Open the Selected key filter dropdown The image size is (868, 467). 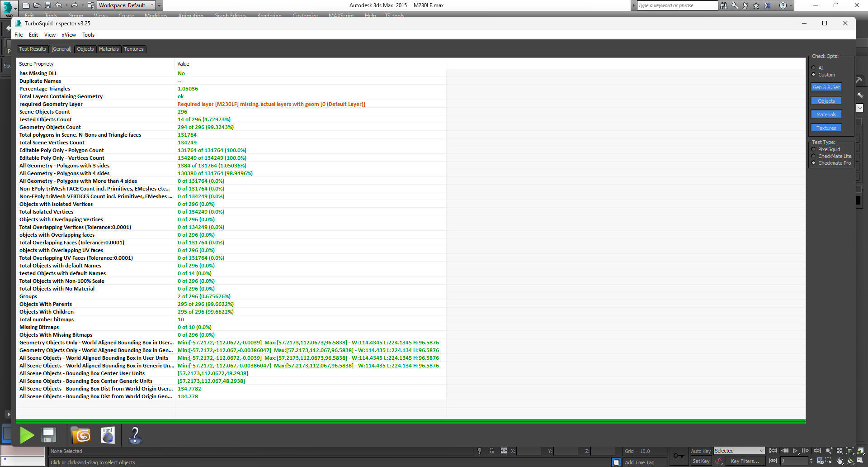point(739,451)
